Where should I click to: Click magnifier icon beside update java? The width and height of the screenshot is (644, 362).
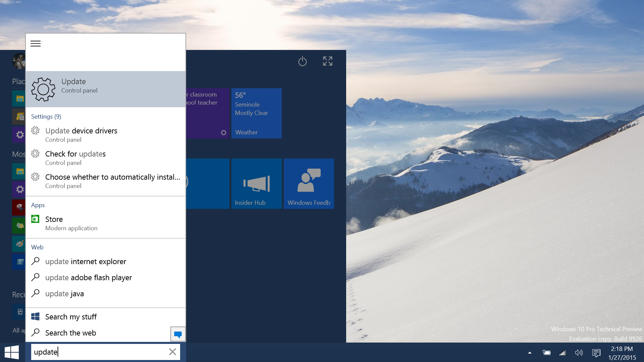[35, 293]
